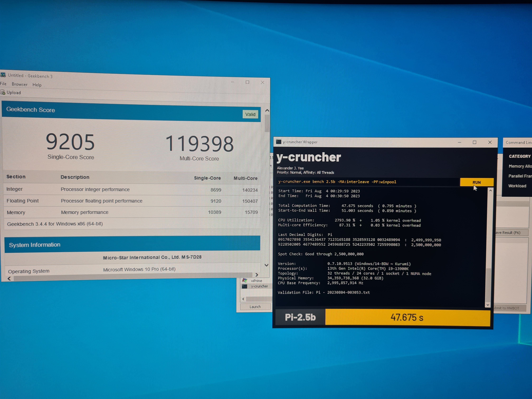The image size is (532, 399).
Task: Click the Single-Core column header
Action: point(207,178)
